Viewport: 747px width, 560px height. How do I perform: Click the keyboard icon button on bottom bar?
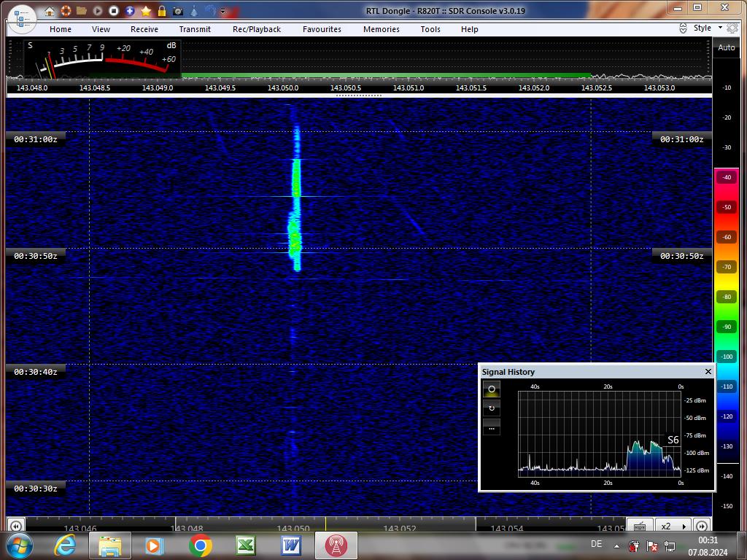pos(640,525)
